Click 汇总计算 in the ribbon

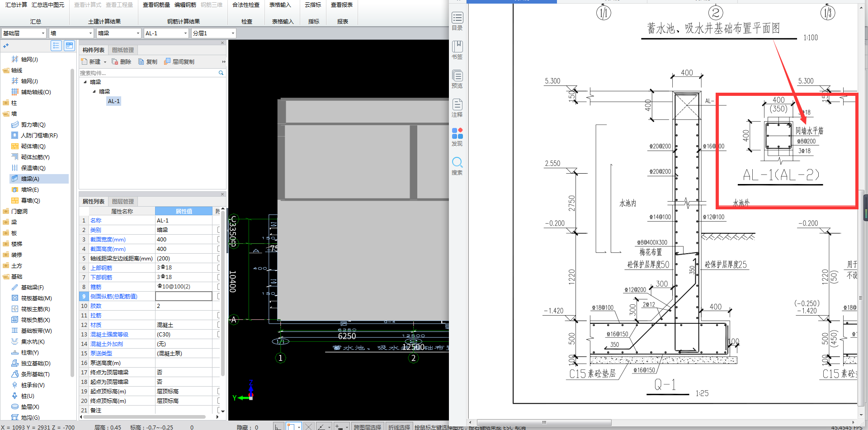pos(16,5)
